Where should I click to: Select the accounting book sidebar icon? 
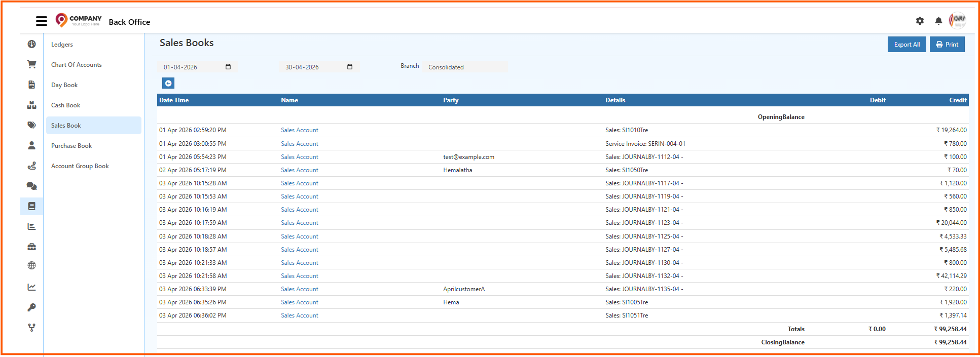point(31,206)
